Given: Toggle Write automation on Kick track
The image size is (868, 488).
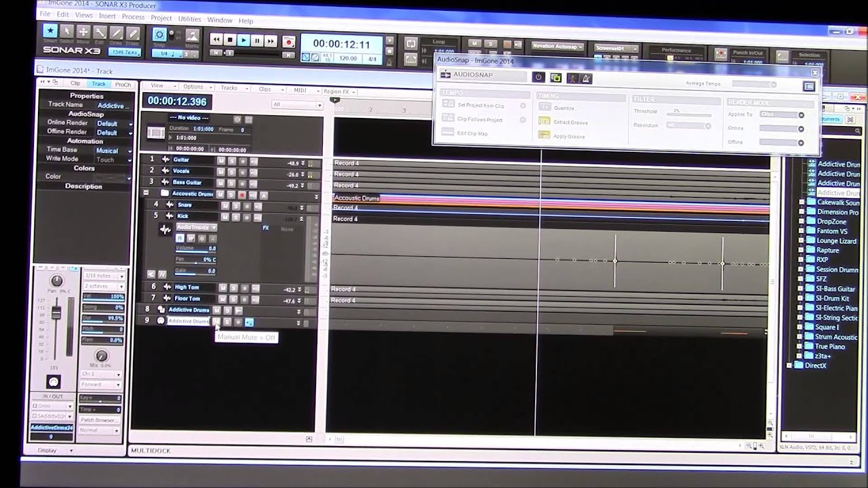Looking at the screenshot, I should coord(191,239).
